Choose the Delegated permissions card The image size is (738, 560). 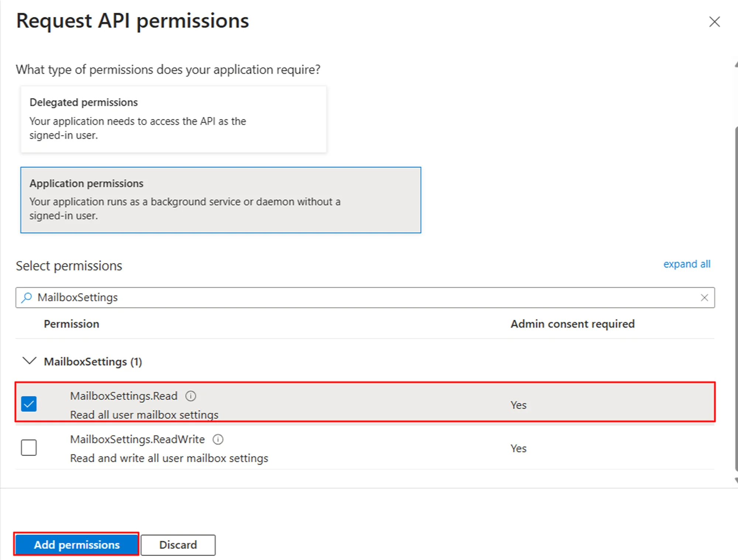pos(173,119)
